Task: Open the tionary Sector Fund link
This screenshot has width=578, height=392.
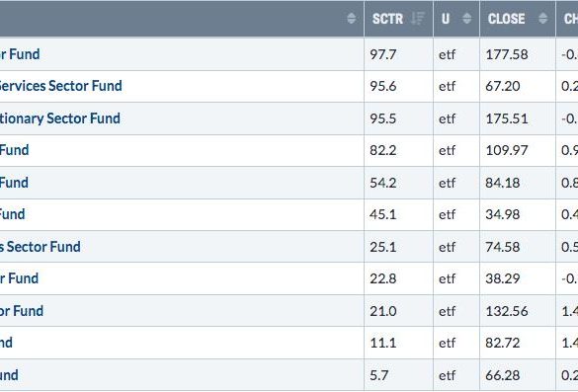Action: point(59,118)
